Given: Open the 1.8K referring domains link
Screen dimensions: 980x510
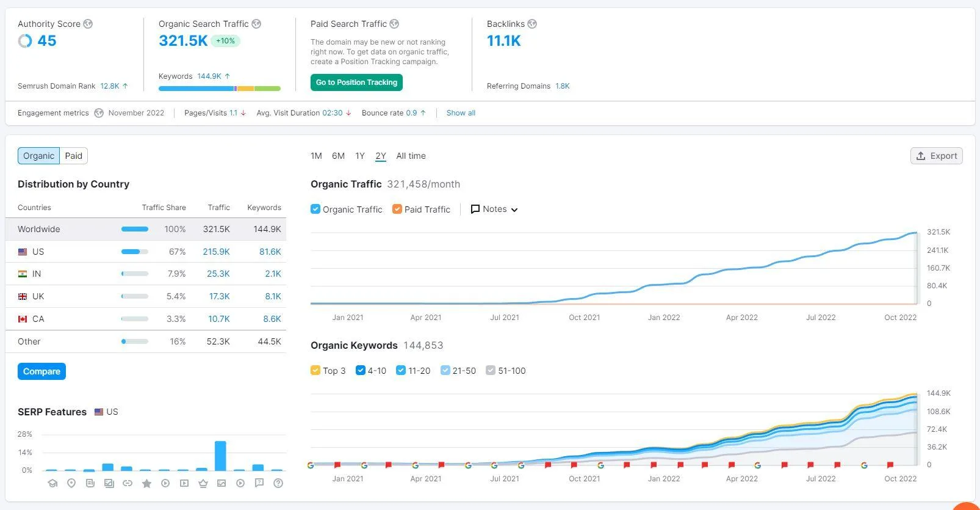Looking at the screenshot, I should (562, 86).
